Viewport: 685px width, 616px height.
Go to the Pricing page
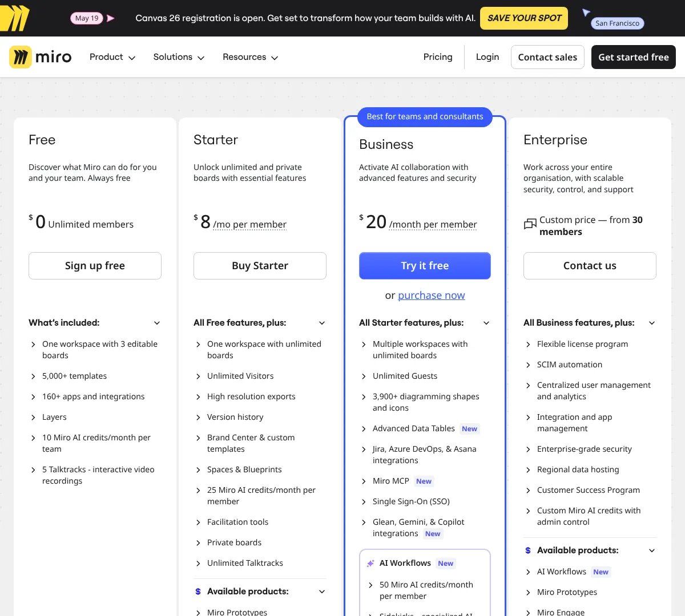pos(438,57)
